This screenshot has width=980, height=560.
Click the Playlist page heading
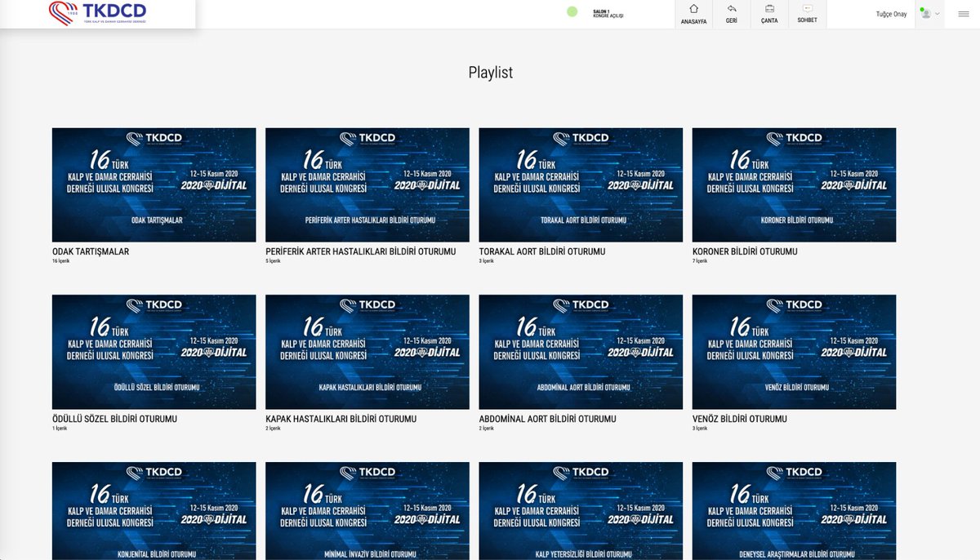491,73
